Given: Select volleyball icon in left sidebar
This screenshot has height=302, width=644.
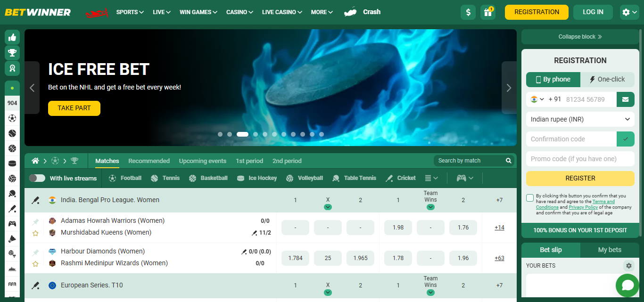Looking at the screenshot, I should click(12, 179).
